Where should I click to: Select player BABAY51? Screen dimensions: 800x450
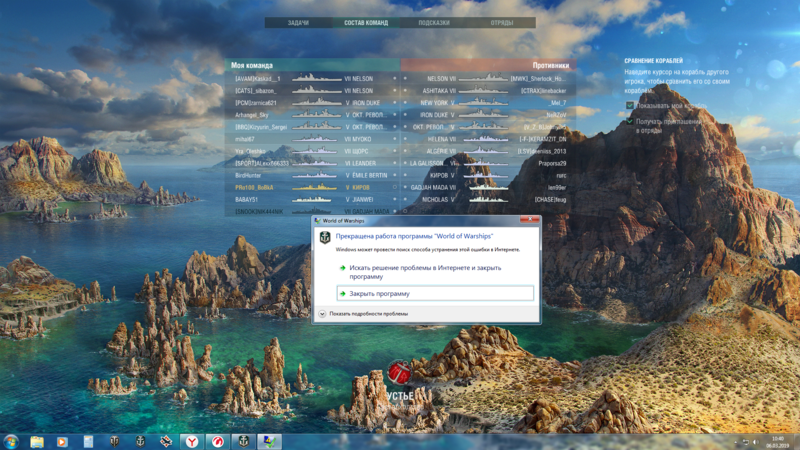[x=246, y=199]
